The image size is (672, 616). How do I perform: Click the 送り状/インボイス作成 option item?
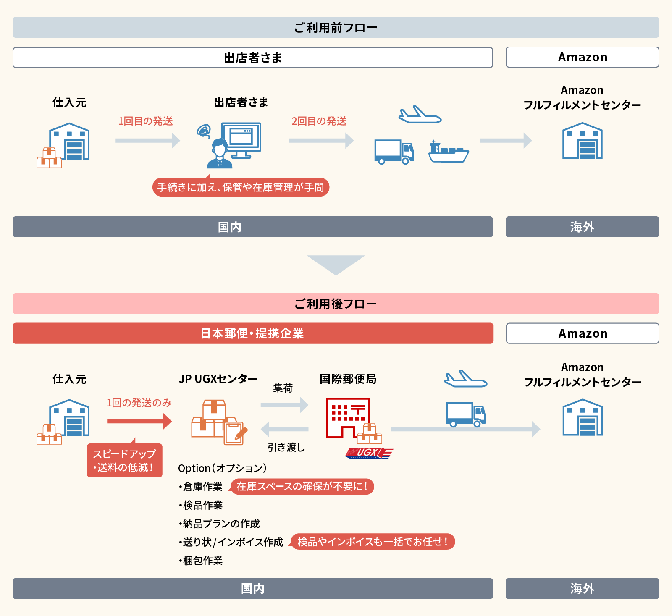[231, 542]
